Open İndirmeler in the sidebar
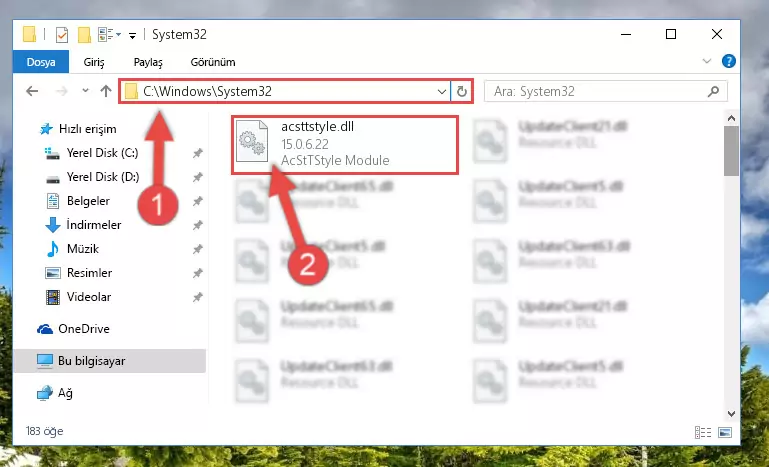 pos(83,225)
